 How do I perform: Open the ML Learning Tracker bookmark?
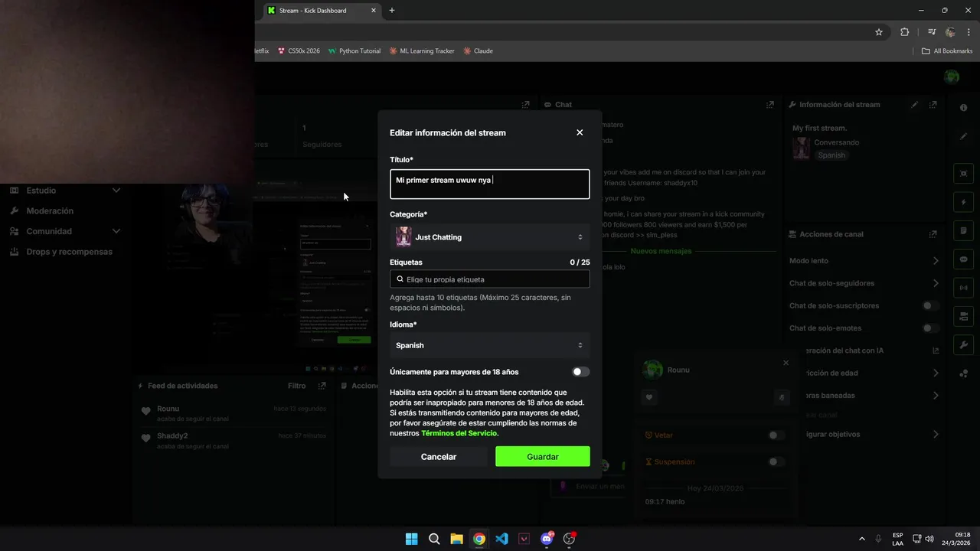coord(422,51)
